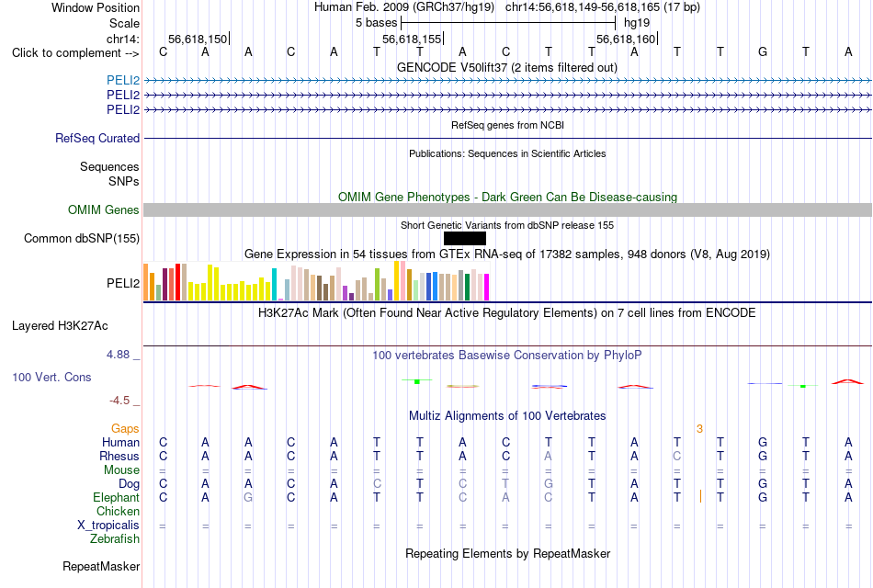Click the GENCODE V50lift37 track title
Image resolution: width=873 pixels, height=588 pixels.
click(x=507, y=67)
